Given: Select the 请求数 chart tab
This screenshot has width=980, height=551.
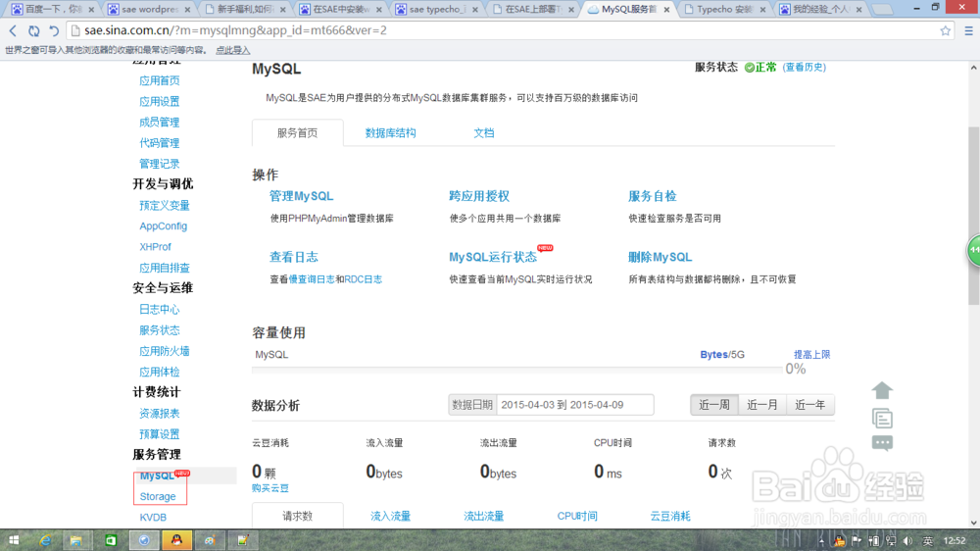Looking at the screenshot, I should click(x=298, y=516).
